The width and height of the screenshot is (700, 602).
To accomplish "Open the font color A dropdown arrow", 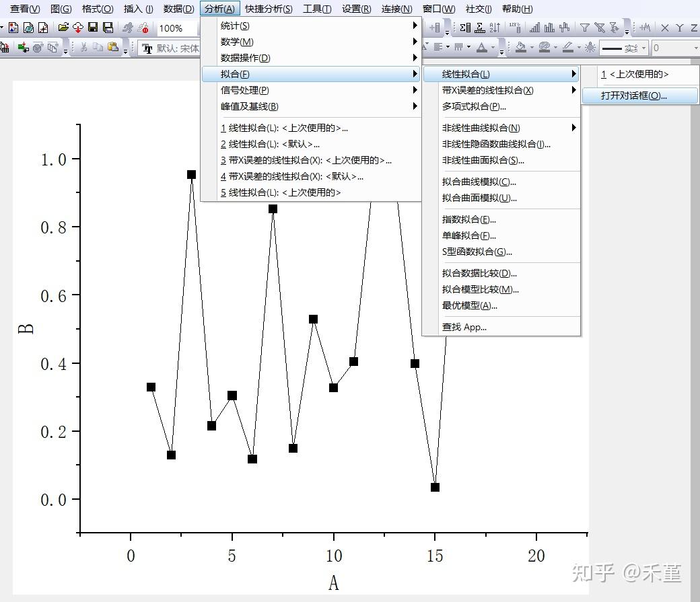I will click(x=493, y=47).
